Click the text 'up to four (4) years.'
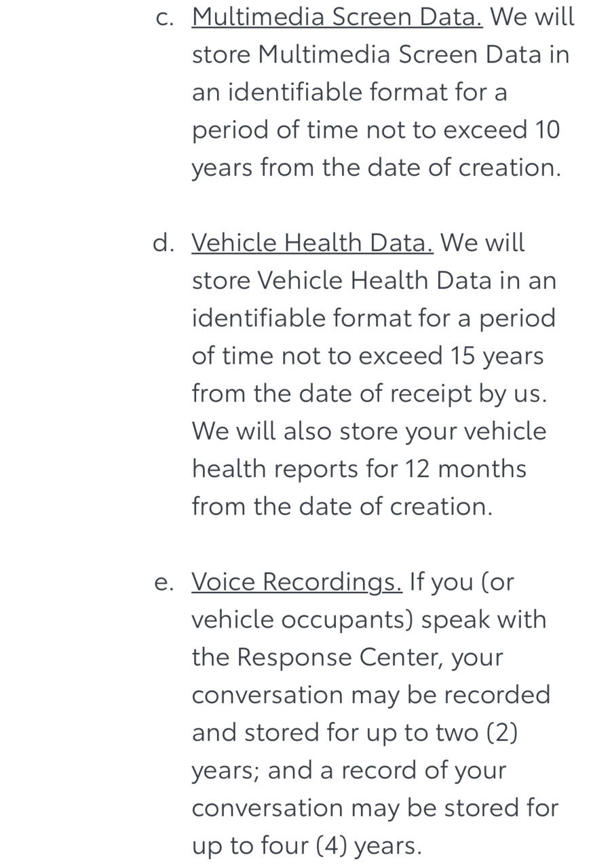This screenshot has height=868, width=612. click(x=307, y=846)
